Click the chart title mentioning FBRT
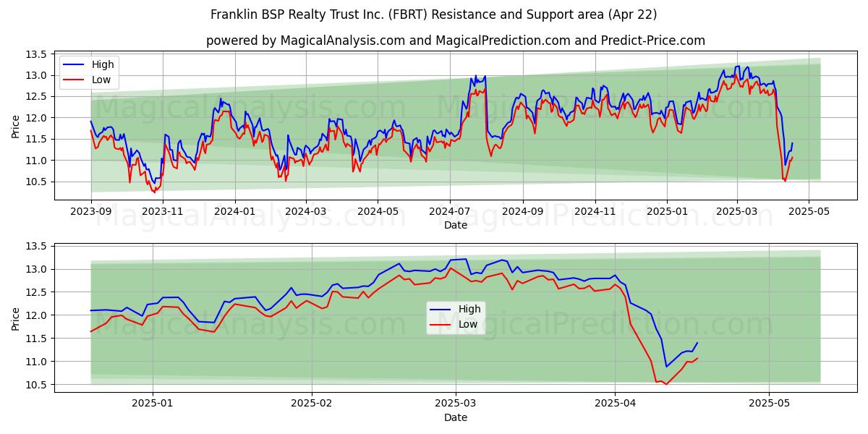Viewport: 868px width, 434px height. pyautogui.click(x=434, y=14)
